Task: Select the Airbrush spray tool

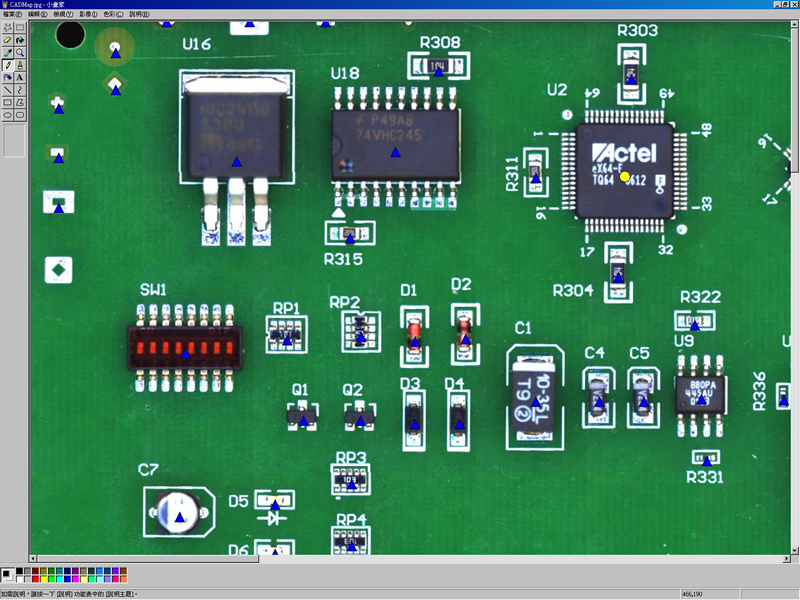Action: point(20,65)
